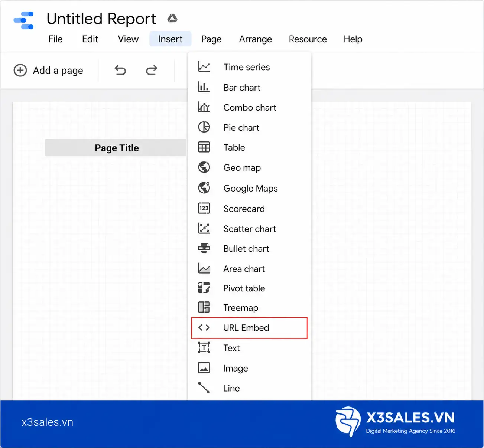Click the Image picture icon
The image size is (484, 448).
coord(204,368)
